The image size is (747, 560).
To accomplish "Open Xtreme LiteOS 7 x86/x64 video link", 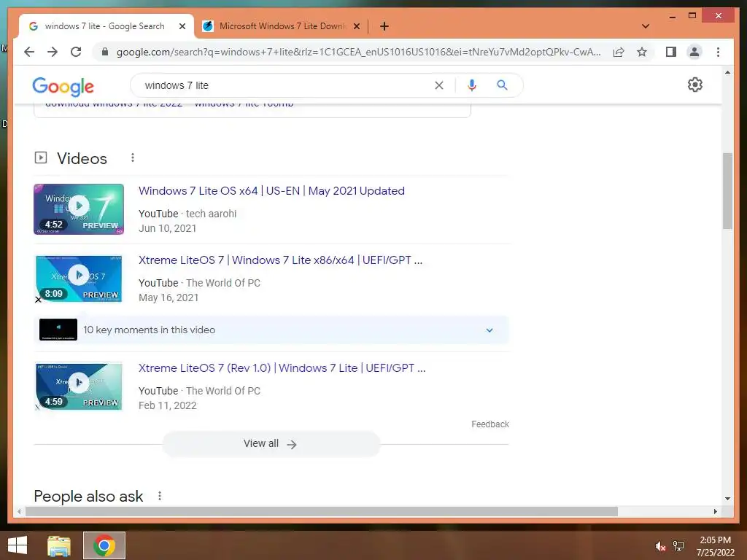I will pyautogui.click(x=280, y=260).
